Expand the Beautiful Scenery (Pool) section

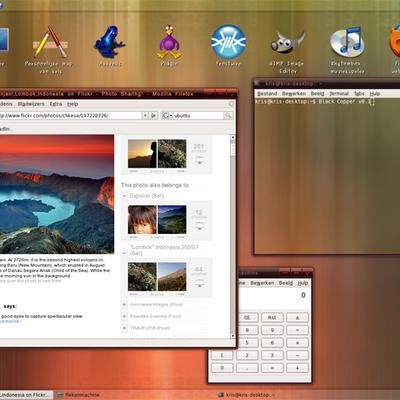click(x=124, y=316)
